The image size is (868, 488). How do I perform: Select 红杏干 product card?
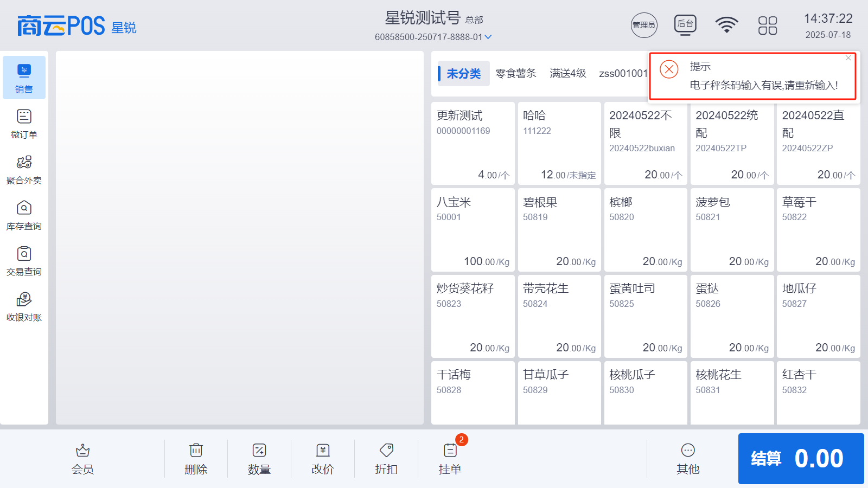coord(819,393)
